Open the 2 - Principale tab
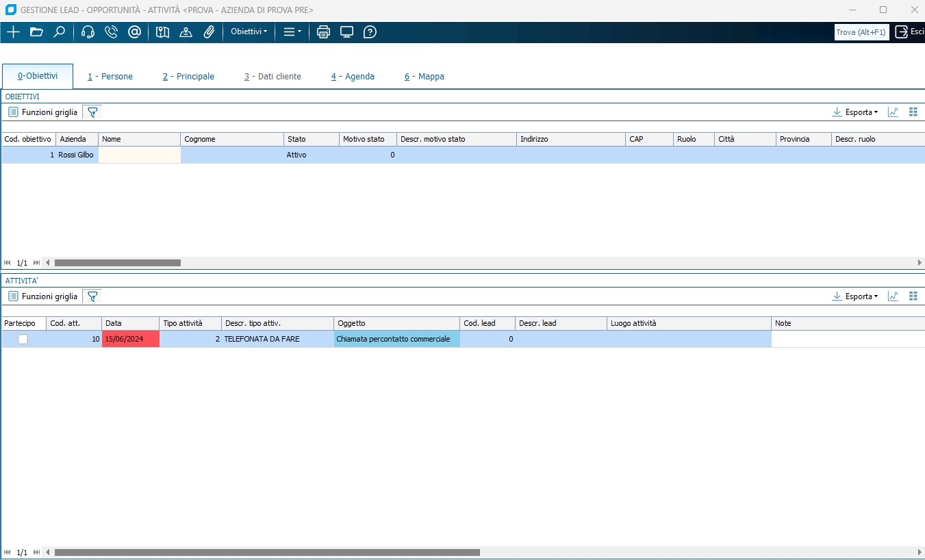The image size is (925, 560). tap(188, 77)
